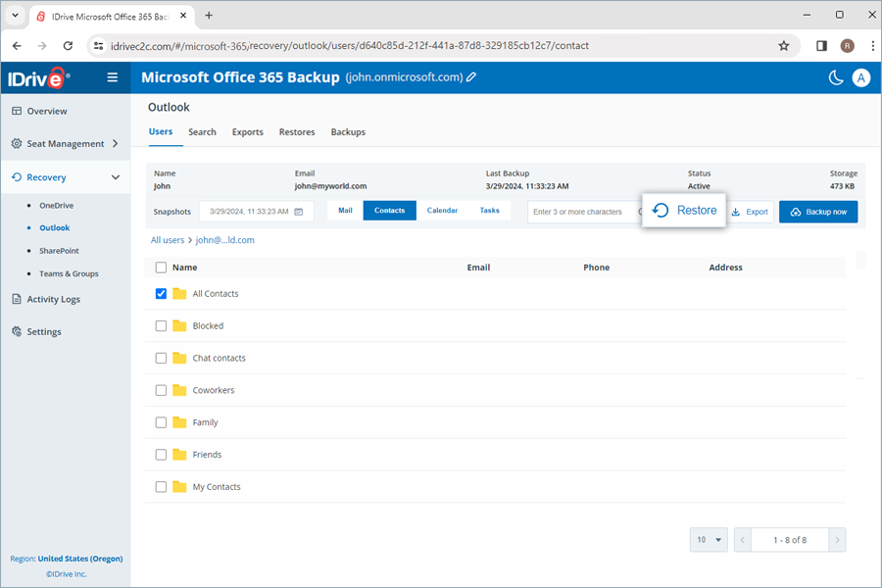Uncheck the All Contacts folder
Viewport: 882px width, 588px height.
pyautogui.click(x=161, y=293)
